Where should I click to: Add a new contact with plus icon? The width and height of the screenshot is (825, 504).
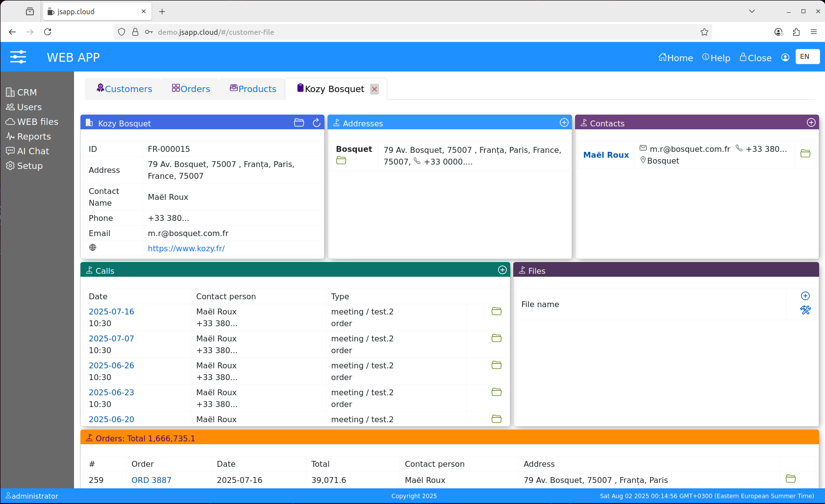click(x=811, y=123)
